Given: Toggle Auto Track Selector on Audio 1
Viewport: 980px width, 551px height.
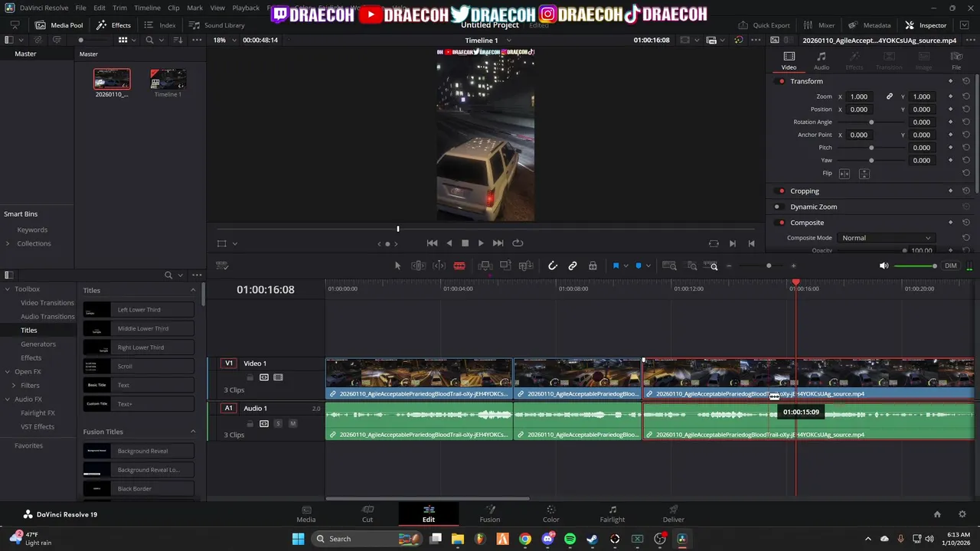Looking at the screenshot, I should pos(264,423).
